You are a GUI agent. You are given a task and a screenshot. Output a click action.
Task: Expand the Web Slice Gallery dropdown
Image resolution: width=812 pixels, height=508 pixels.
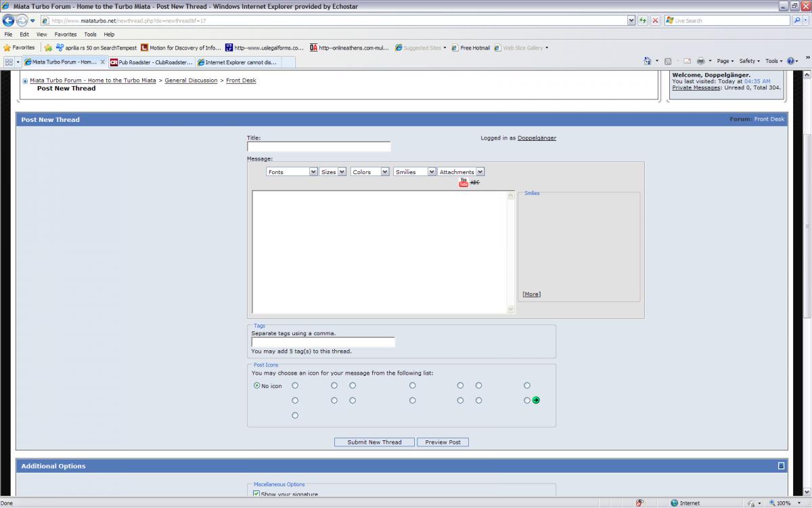[547, 48]
